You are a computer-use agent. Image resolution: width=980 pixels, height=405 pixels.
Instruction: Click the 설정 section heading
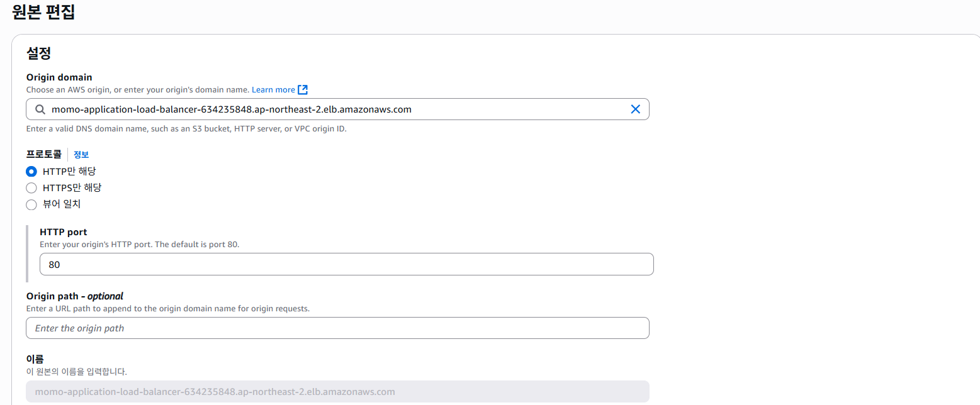(38, 53)
